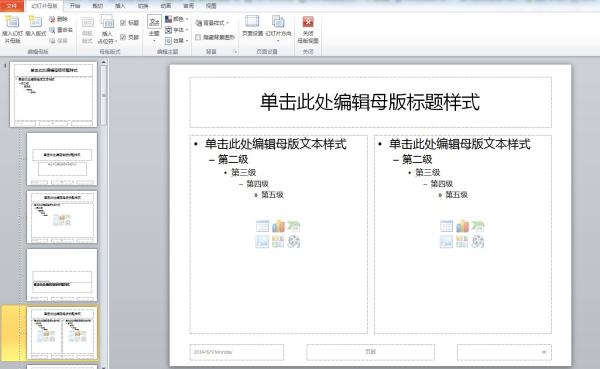Open the Colors (颜色) dropdown
This screenshot has width=600, height=369.
tap(176, 19)
